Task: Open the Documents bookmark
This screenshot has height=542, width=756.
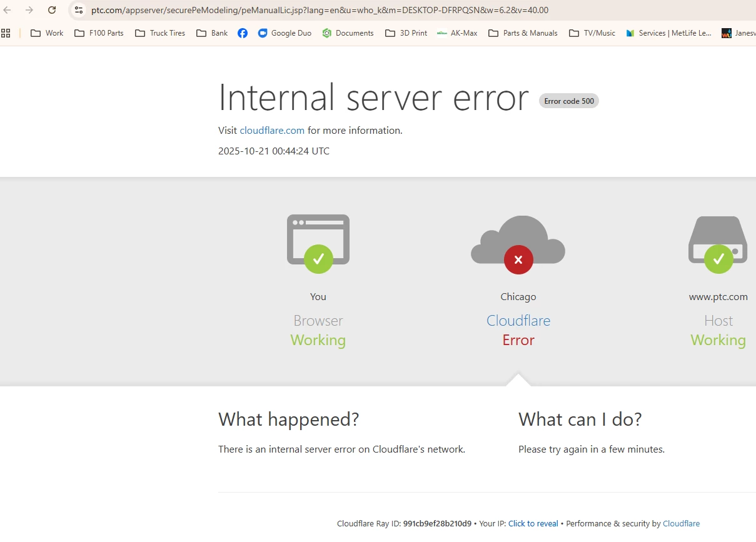Action: tap(348, 33)
